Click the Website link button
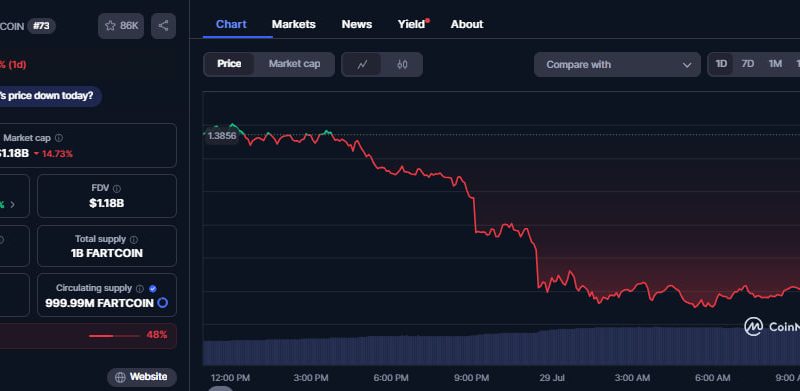Image resolution: width=800 pixels, height=391 pixels. tap(142, 377)
